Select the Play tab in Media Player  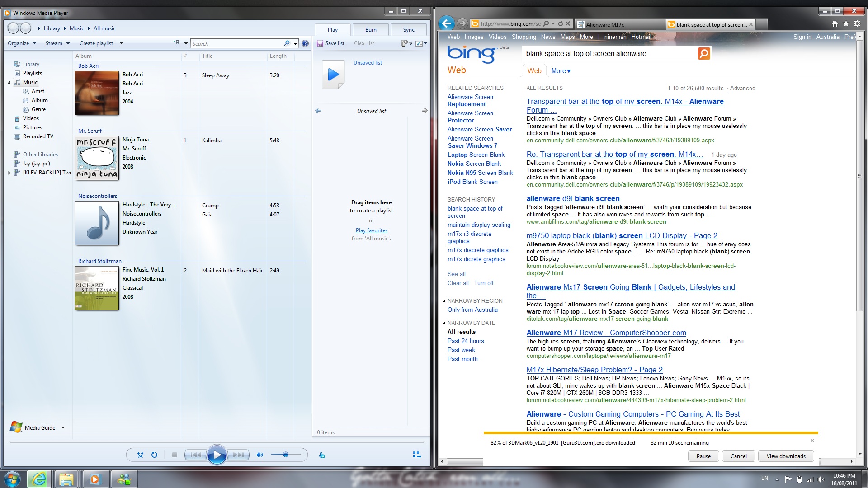click(333, 30)
